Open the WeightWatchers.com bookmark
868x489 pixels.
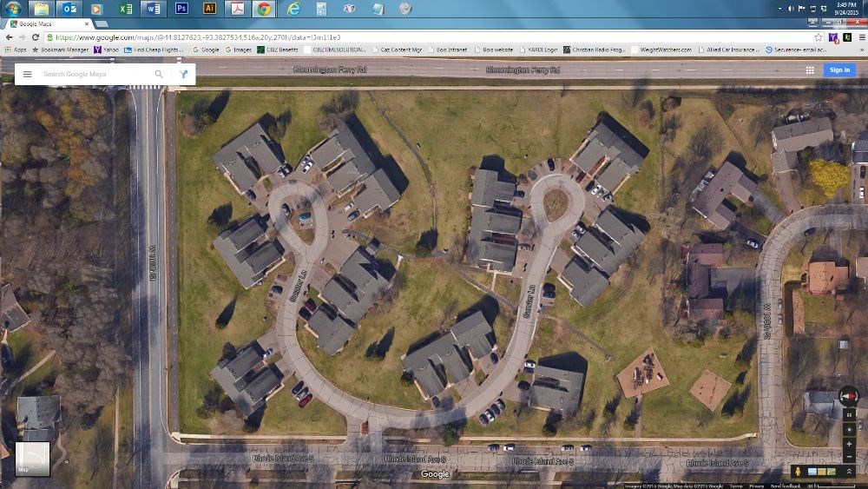661,50
